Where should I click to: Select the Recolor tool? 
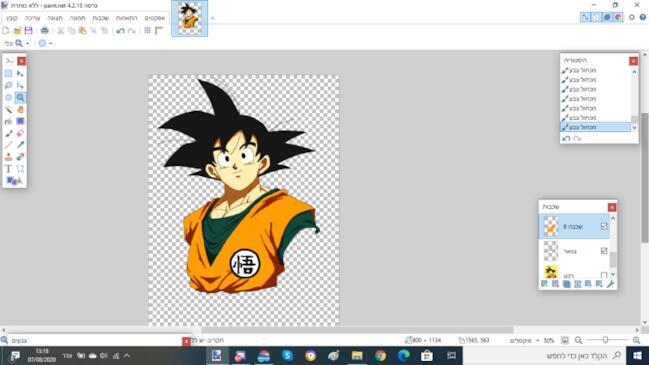point(20,157)
